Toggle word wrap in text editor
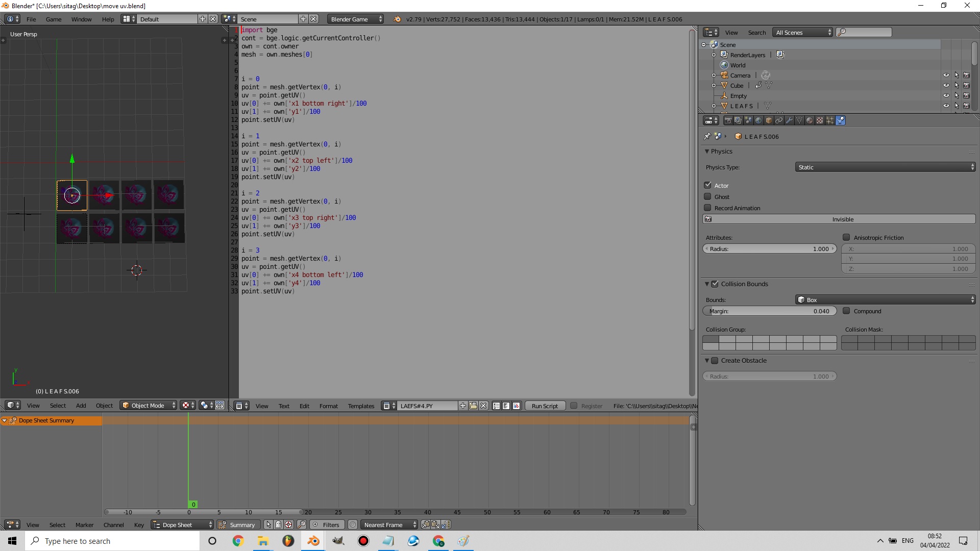The image size is (980, 551). [506, 406]
